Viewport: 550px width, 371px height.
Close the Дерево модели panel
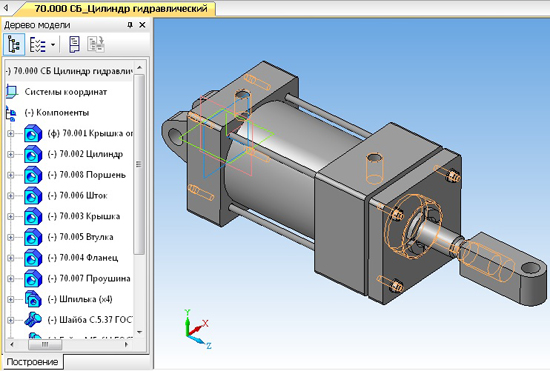click(142, 25)
